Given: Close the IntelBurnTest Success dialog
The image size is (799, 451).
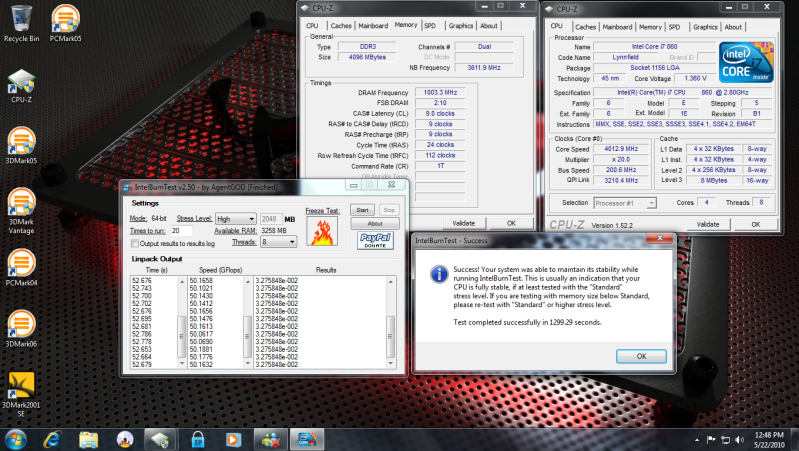Looking at the screenshot, I should 659,238.
